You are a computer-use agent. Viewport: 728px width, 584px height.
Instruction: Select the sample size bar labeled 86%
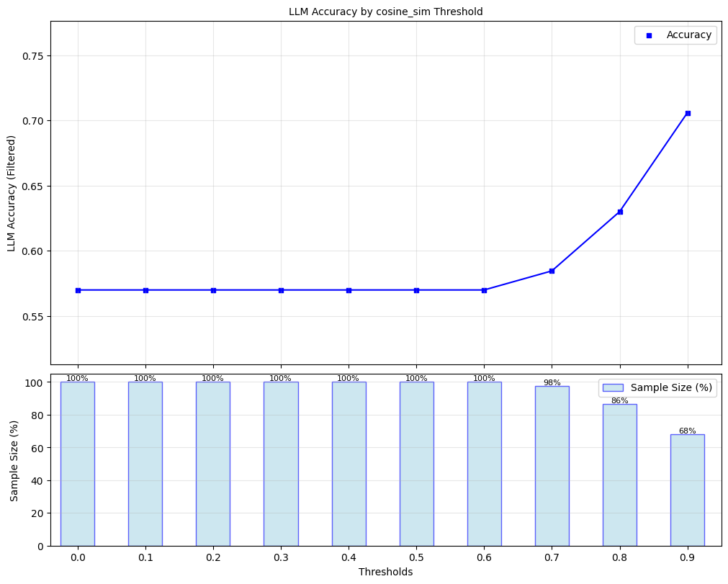(x=619, y=475)
